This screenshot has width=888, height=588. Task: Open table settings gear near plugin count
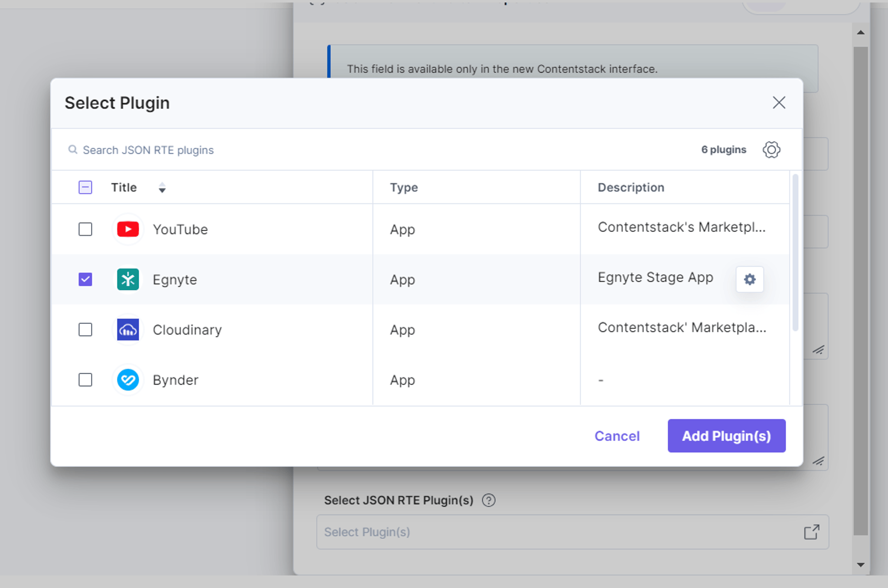[x=771, y=150]
